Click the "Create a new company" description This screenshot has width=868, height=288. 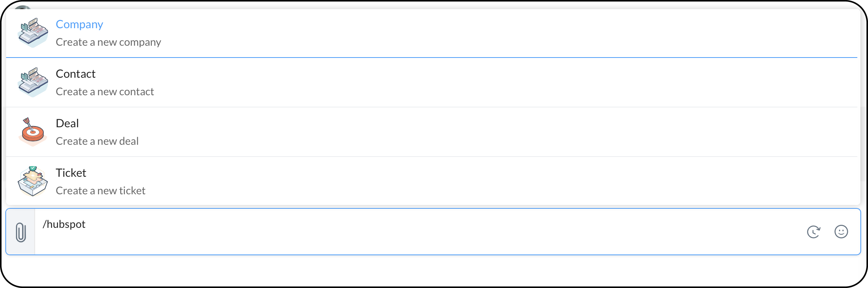(x=108, y=42)
